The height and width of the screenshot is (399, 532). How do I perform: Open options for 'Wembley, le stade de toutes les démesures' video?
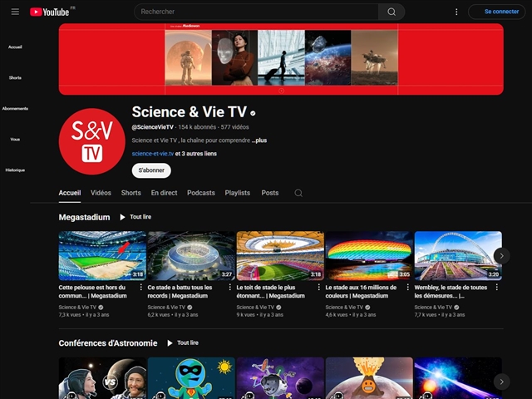point(496,287)
